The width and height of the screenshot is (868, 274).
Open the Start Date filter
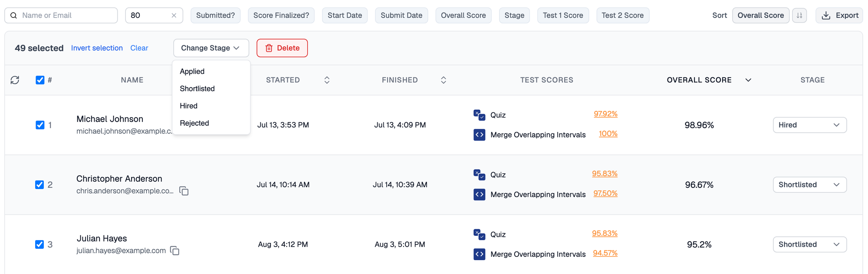[345, 16]
